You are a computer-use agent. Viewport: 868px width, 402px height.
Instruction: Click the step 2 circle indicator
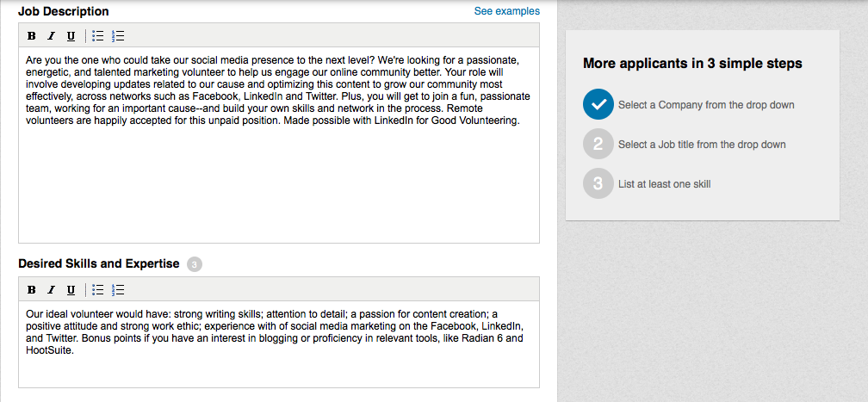598,144
